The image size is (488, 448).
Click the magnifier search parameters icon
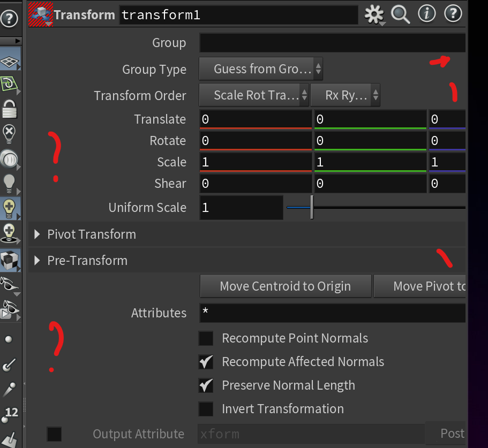(x=400, y=14)
